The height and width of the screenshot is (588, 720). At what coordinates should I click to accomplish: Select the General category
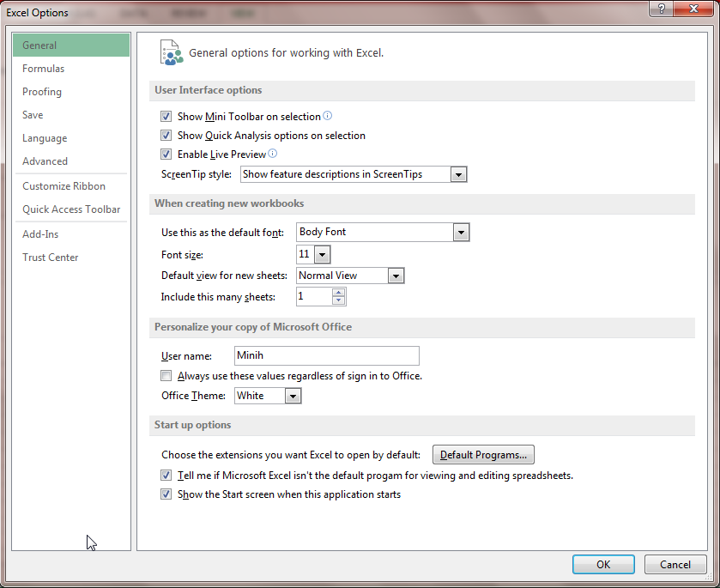point(71,45)
